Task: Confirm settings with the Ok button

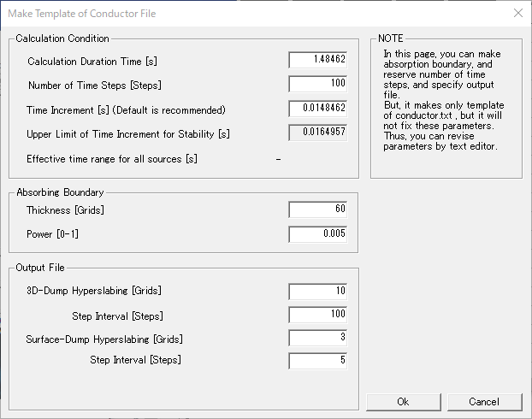Action: tap(404, 402)
